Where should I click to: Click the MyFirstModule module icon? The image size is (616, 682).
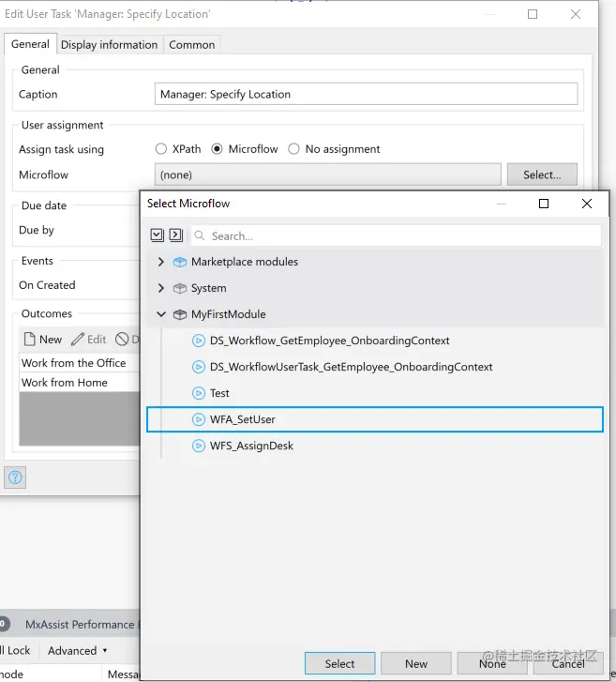click(x=180, y=314)
